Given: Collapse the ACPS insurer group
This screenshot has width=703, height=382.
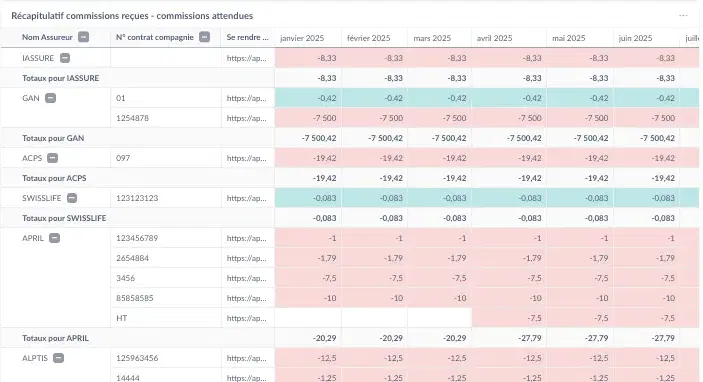Looking at the screenshot, I should [x=52, y=158].
